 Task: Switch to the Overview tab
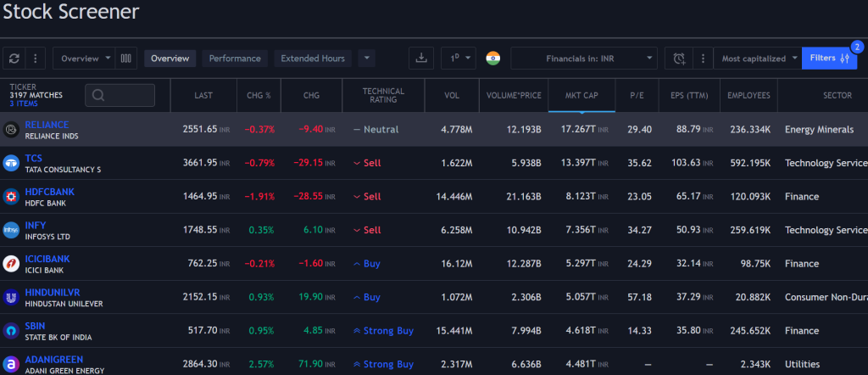pos(170,59)
